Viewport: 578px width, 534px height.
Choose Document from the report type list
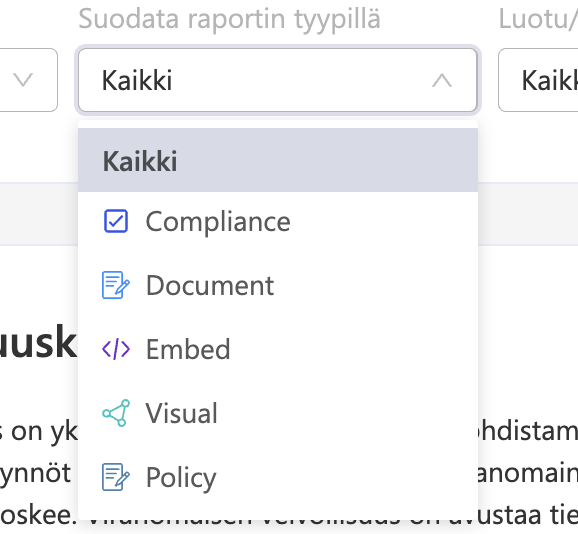[x=278, y=285]
